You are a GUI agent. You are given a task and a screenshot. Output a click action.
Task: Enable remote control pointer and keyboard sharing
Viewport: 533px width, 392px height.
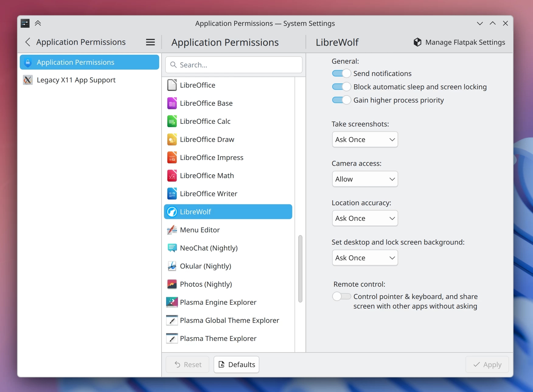click(x=341, y=296)
